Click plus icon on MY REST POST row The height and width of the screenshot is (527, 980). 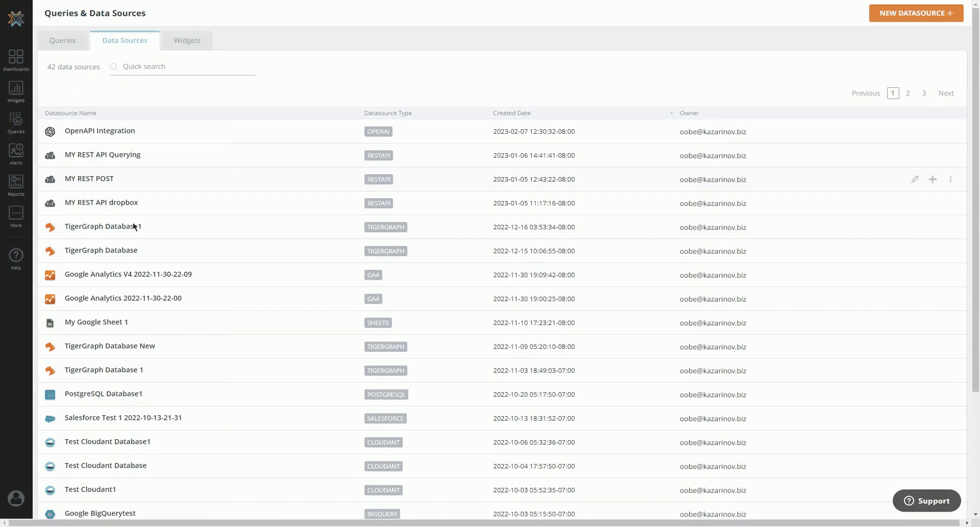pos(933,179)
